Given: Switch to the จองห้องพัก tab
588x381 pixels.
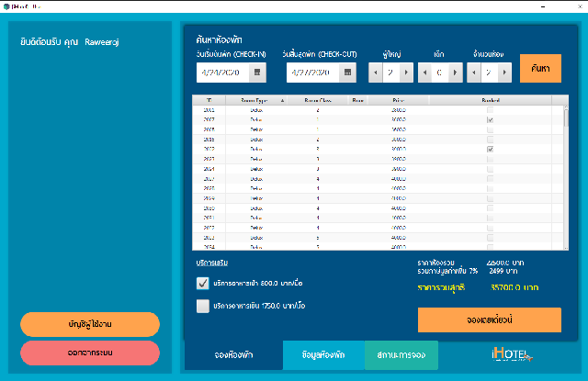Looking at the screenshot, I should coord(233,354).
